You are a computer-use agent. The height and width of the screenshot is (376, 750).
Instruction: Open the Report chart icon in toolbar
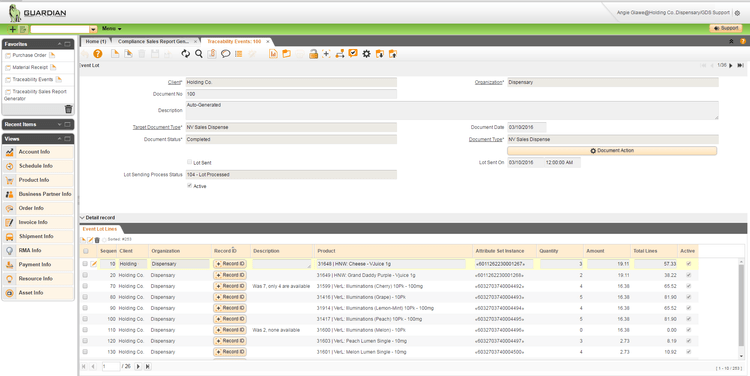(273, 54)
